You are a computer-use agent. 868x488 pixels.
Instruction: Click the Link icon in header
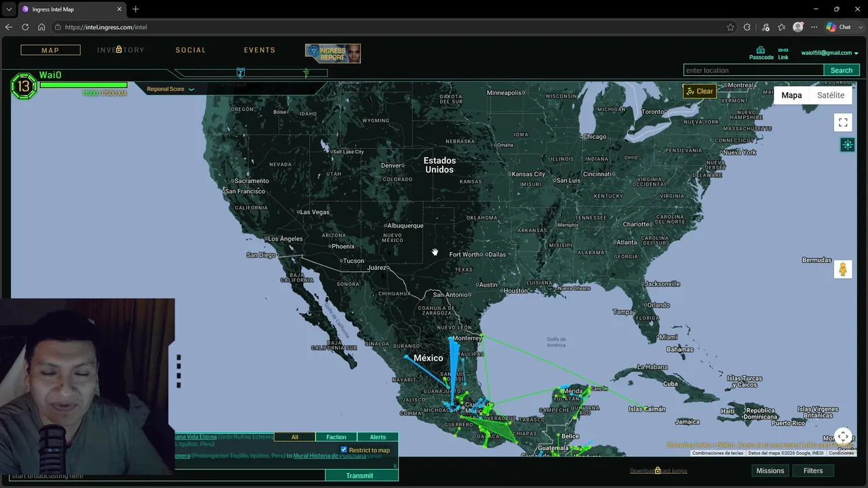pos(783,53)
